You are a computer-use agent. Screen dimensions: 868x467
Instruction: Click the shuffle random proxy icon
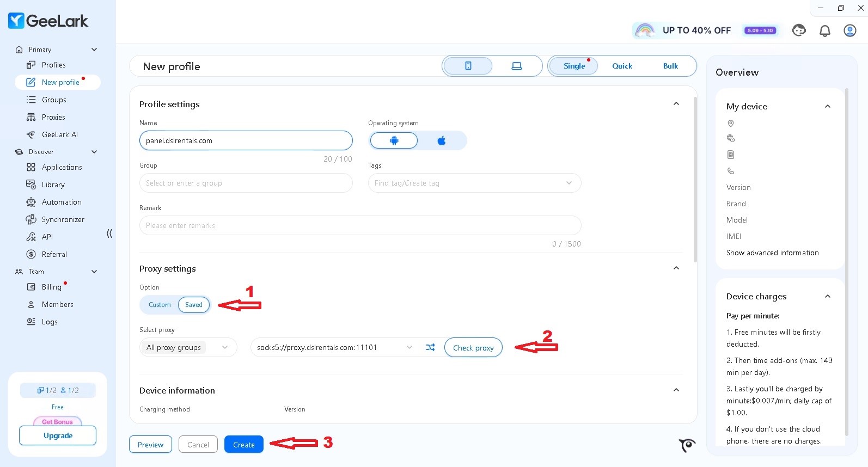click(x=430, y=347)
